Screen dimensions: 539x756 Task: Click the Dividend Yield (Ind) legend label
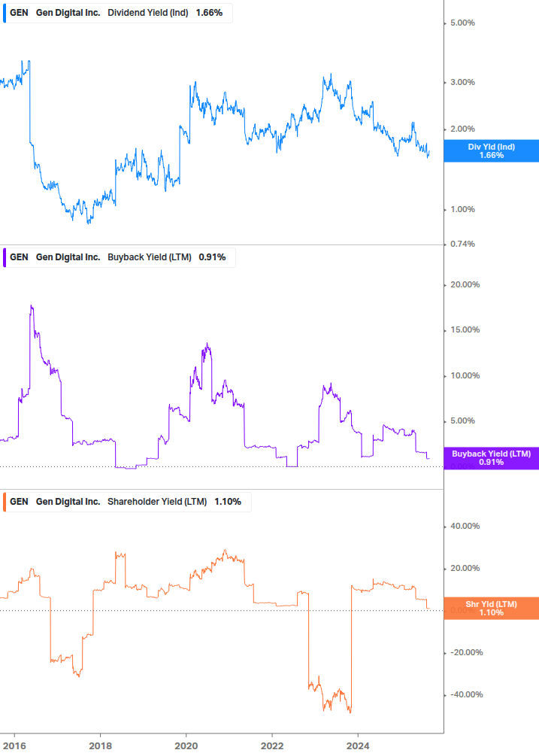pyautogui.click(x=148, y=13)
